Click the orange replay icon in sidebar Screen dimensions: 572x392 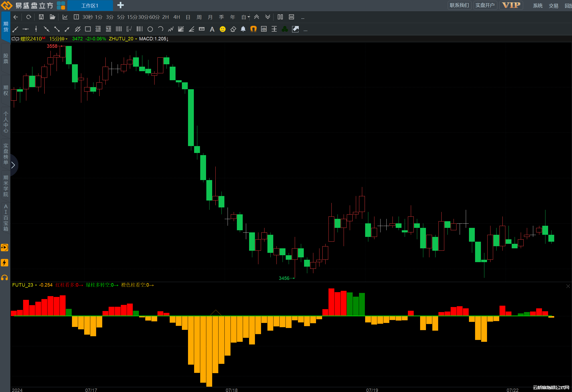[x=5, y=248]
